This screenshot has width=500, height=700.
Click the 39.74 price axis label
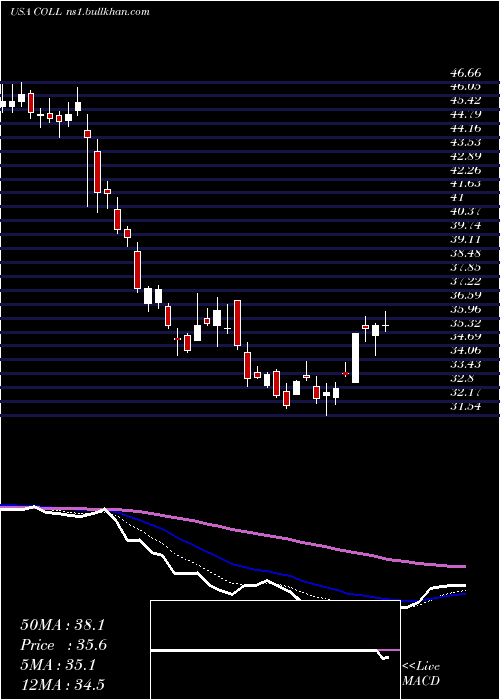pos(464,225)
